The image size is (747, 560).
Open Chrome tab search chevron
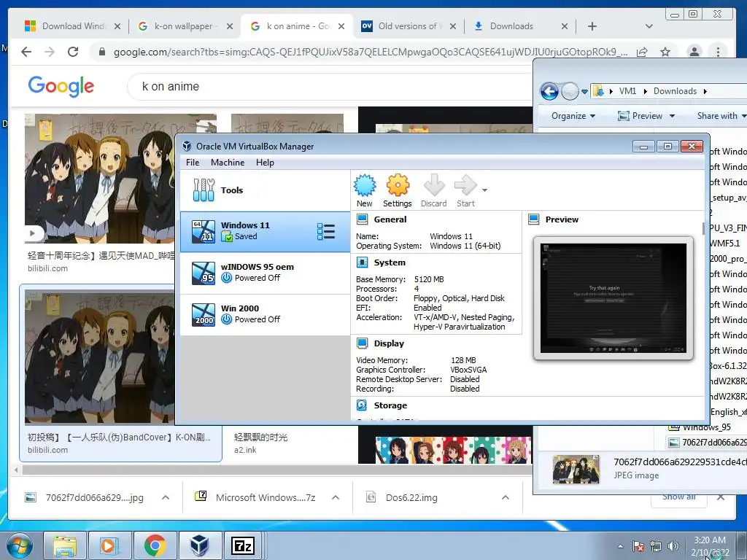pos(649,26)
